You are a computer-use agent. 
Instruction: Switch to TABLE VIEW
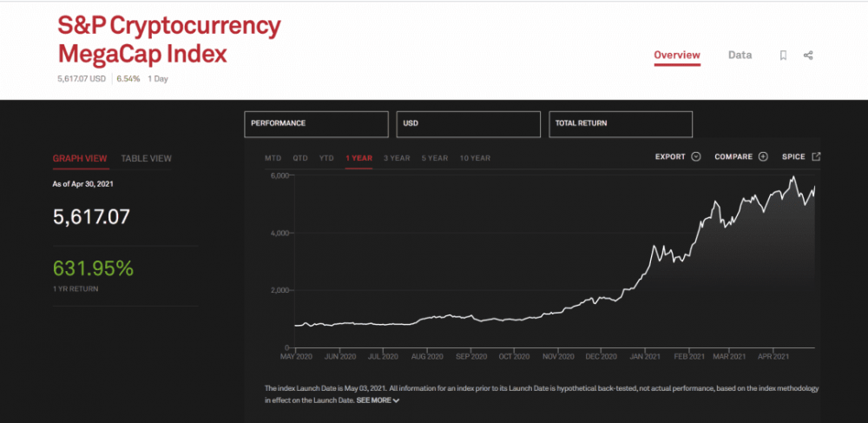click(146, 158)
